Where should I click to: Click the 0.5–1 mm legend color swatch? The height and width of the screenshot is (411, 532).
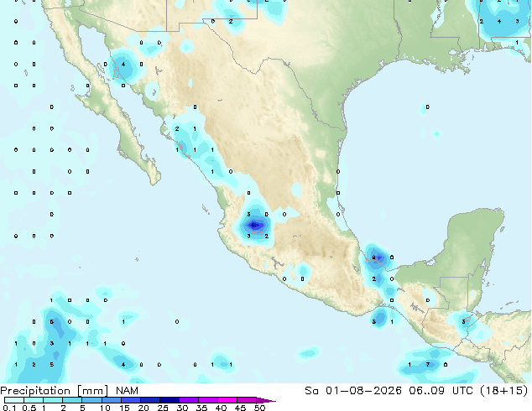tap(34, 400)
